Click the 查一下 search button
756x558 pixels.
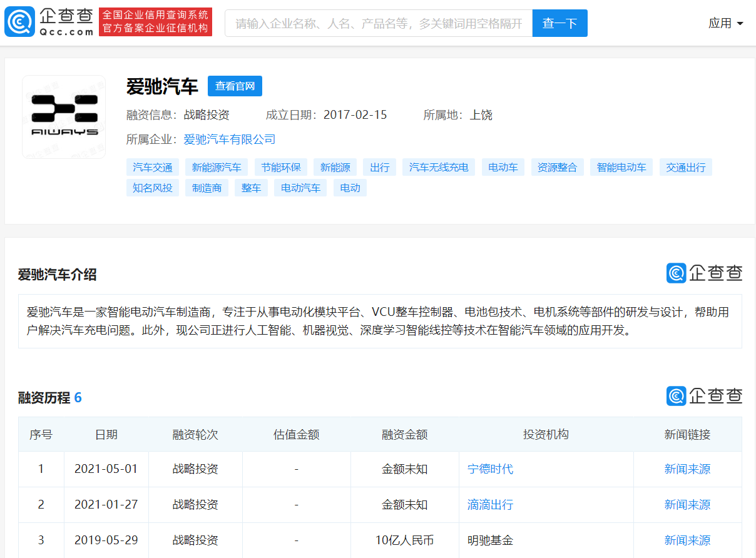[x=559, y=23]
